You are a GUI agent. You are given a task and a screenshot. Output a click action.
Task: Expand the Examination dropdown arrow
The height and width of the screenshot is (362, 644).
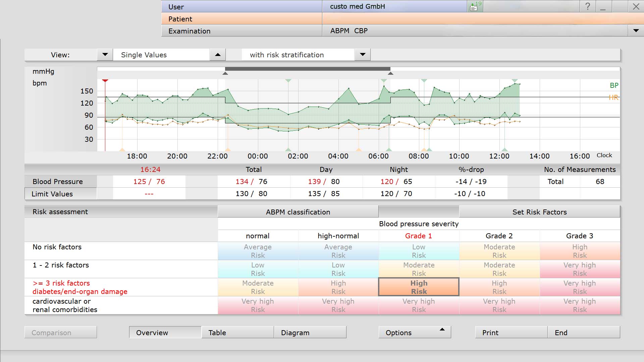pyautogui.click(x=636, y=31)
